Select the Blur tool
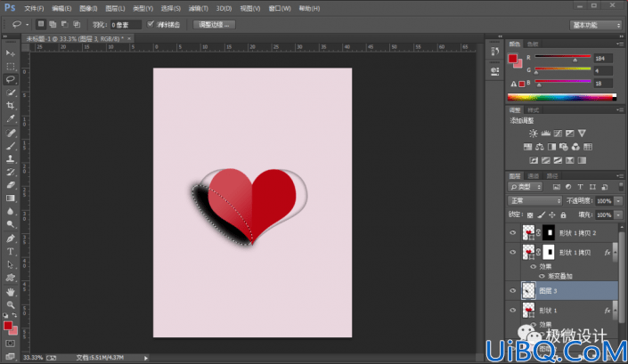 click(11, 211)
